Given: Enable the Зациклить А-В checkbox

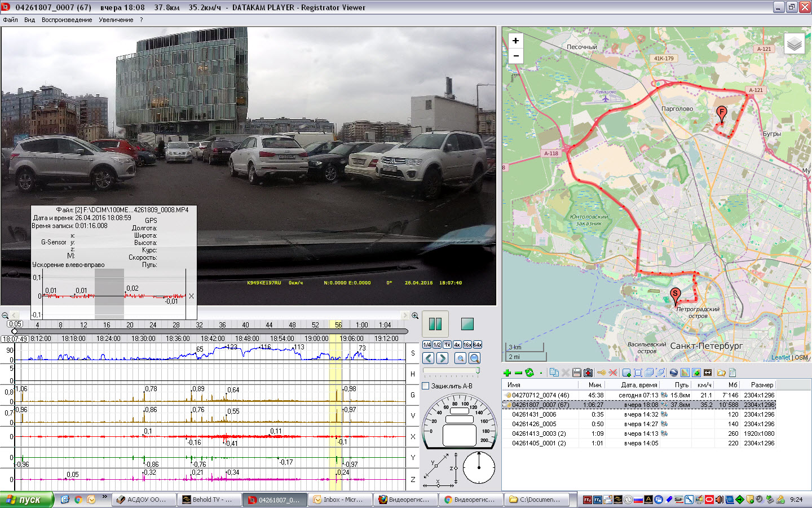Looking at the screenshot, I should coord(426,386).
